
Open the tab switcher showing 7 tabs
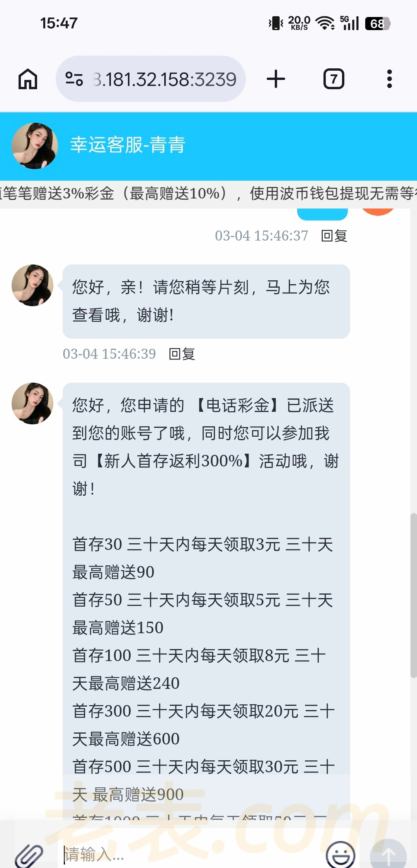pyautogui.click(x=334, y=79)
